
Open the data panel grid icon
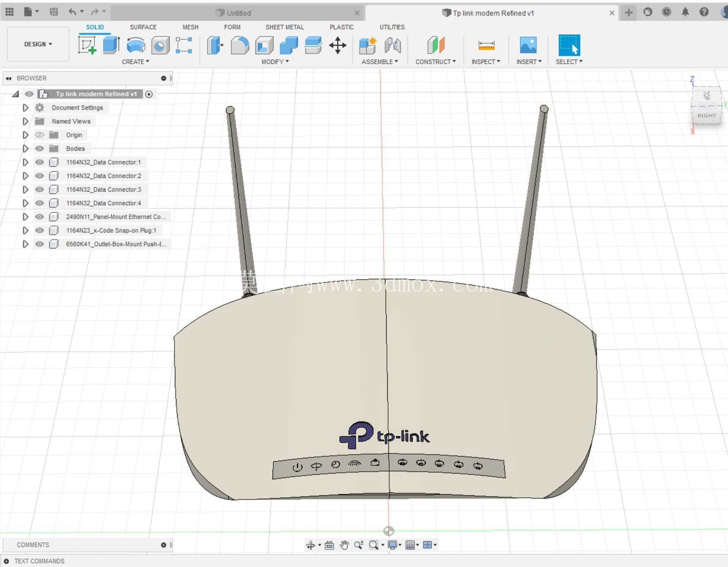(9, 12)
